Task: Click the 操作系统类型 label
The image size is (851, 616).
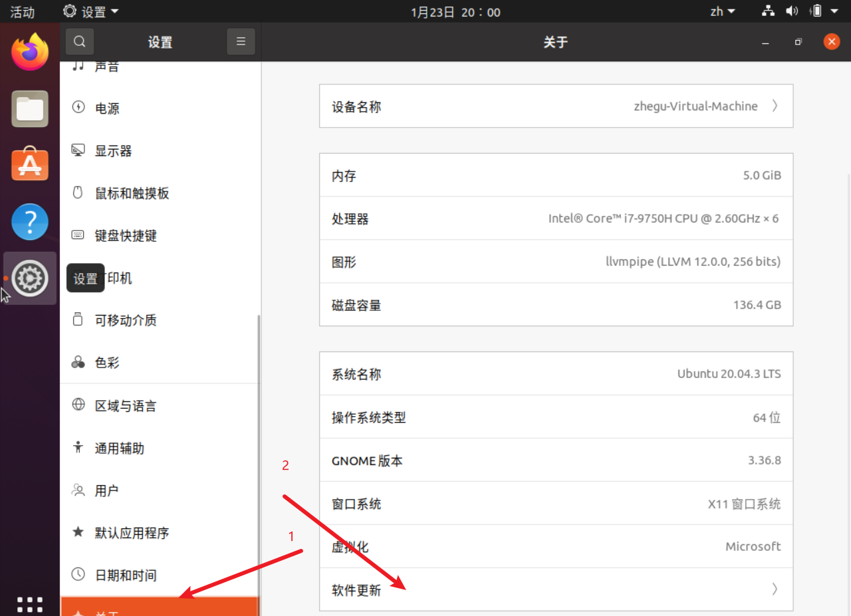Action: [368, 417]
